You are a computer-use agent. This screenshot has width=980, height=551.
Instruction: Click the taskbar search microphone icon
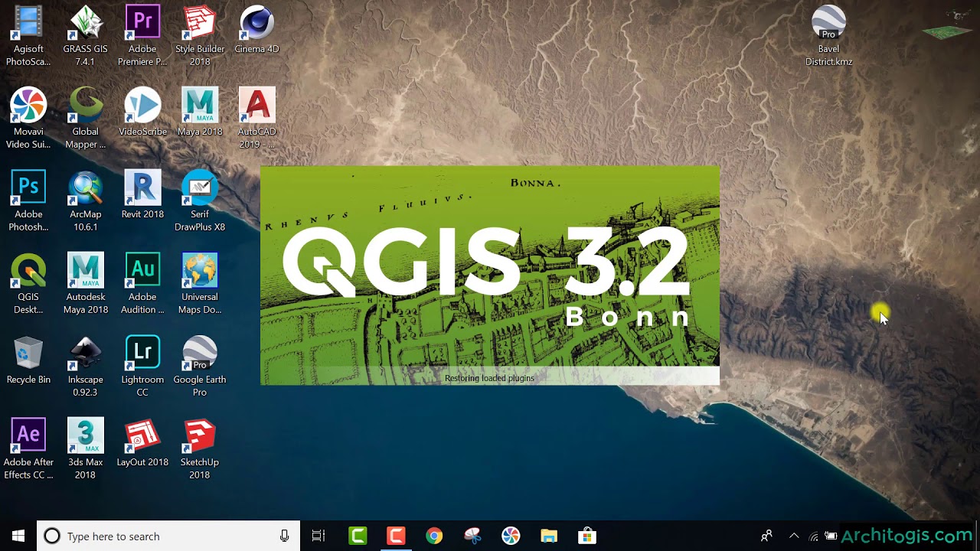(284, 536)
